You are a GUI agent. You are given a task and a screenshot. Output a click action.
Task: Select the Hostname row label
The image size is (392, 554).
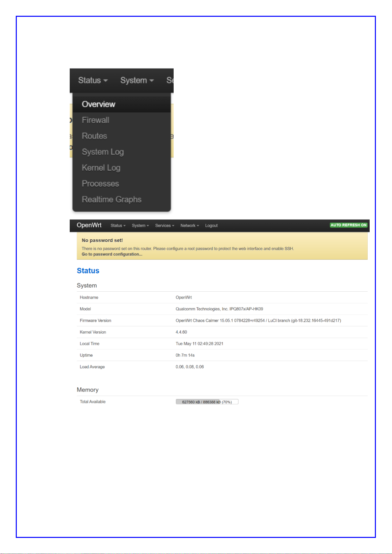pyautogui.click(x=89, y=297)
